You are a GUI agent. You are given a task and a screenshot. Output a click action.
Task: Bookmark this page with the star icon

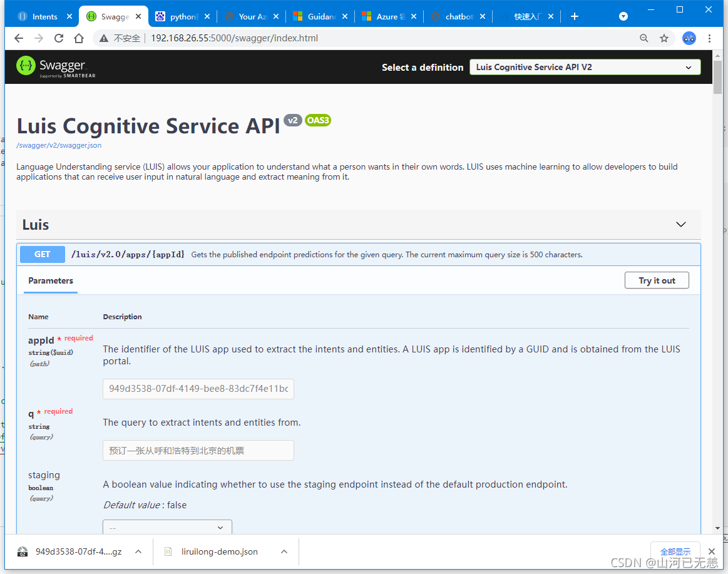[x=664, y=38]
